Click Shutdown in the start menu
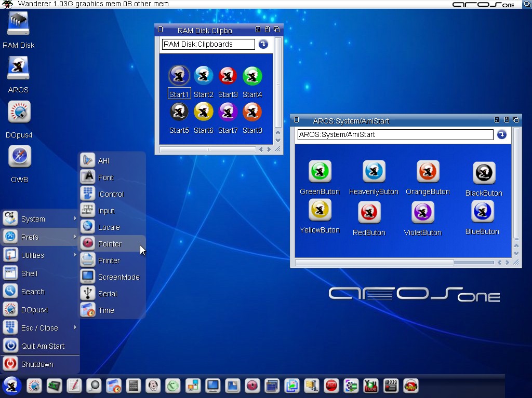The width and height of the screenshot is (532, 398). 37,364
